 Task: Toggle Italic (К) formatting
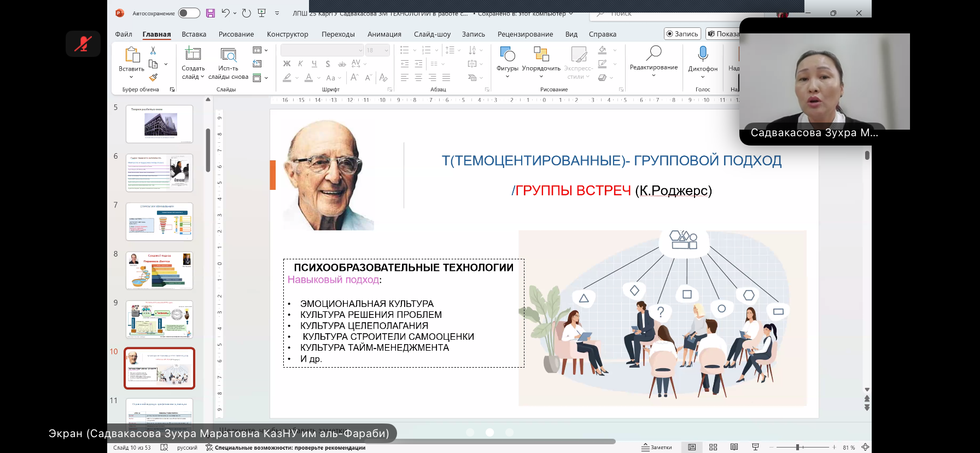[x=300, y=64]
